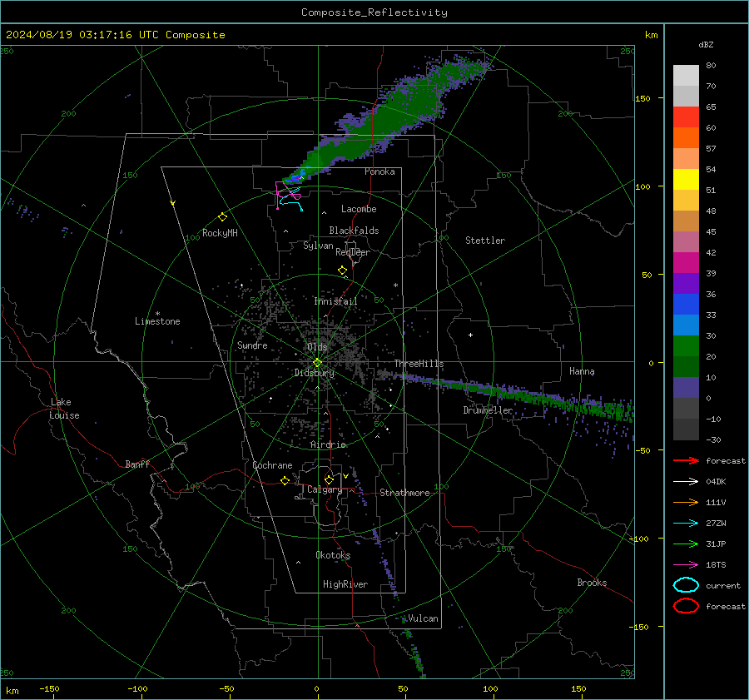This screenshot has height=700, width=749.
Task: Click the Sundre label
Action: [252, 345]
